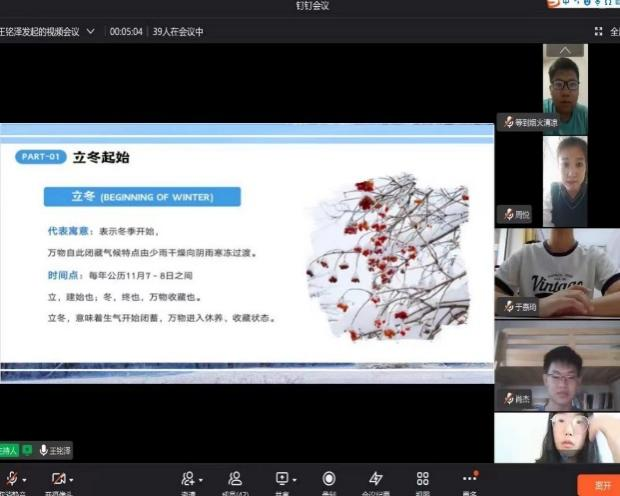Screen dimensions: 620x496
Task: Click the share screen icon
Action: point(282,478)
